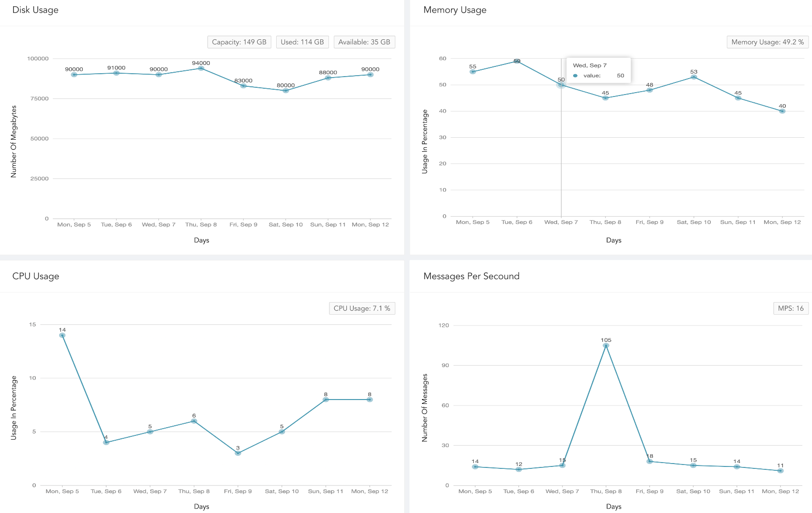Click the Used: 114 GB badge
This screenshot has width=812, height=513.
click(x=302, y=42)
